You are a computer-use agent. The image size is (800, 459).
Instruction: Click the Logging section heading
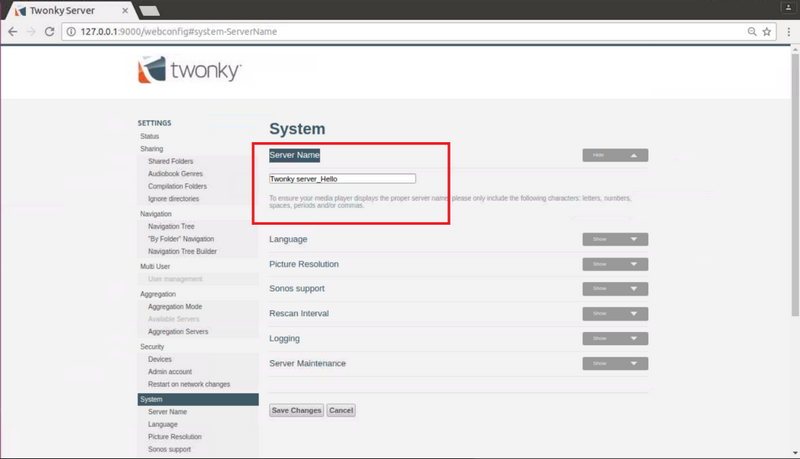[x=285, y=339]
